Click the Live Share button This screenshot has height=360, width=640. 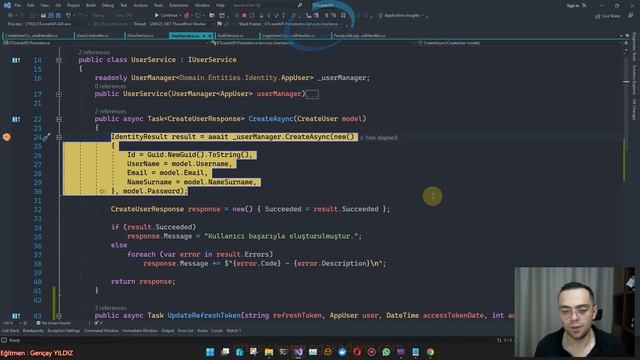[x=608, y=16]
